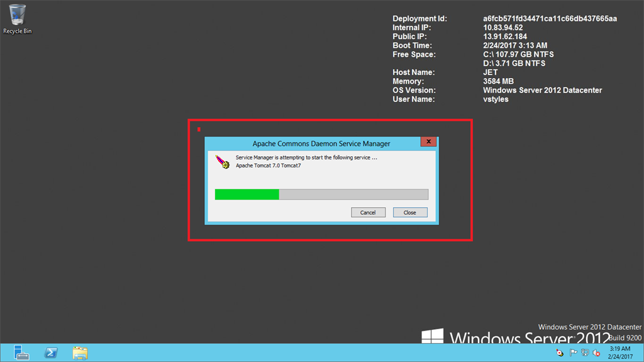
Task: Click the Close button in the dialog
Action: point(410,212)
